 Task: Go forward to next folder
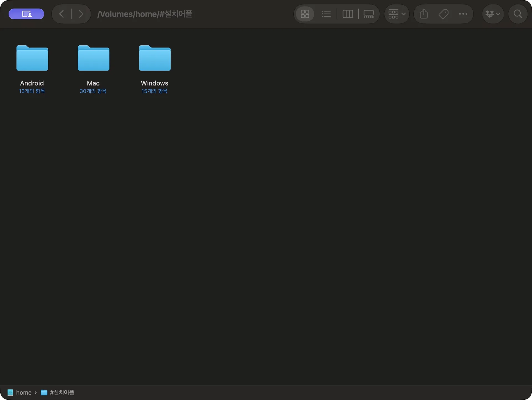coord(81,14)
